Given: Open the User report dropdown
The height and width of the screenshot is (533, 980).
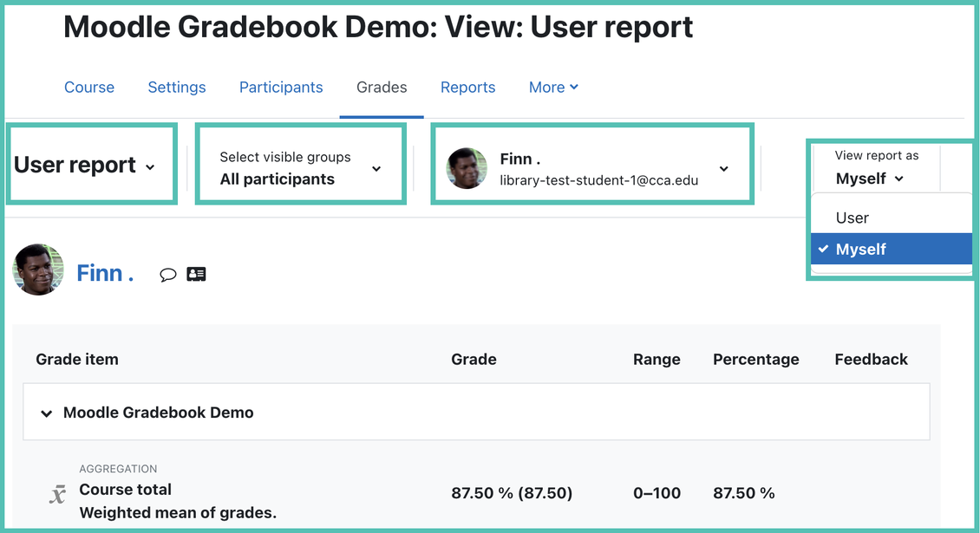Looking at the screenshot, I should coord(84,165).
